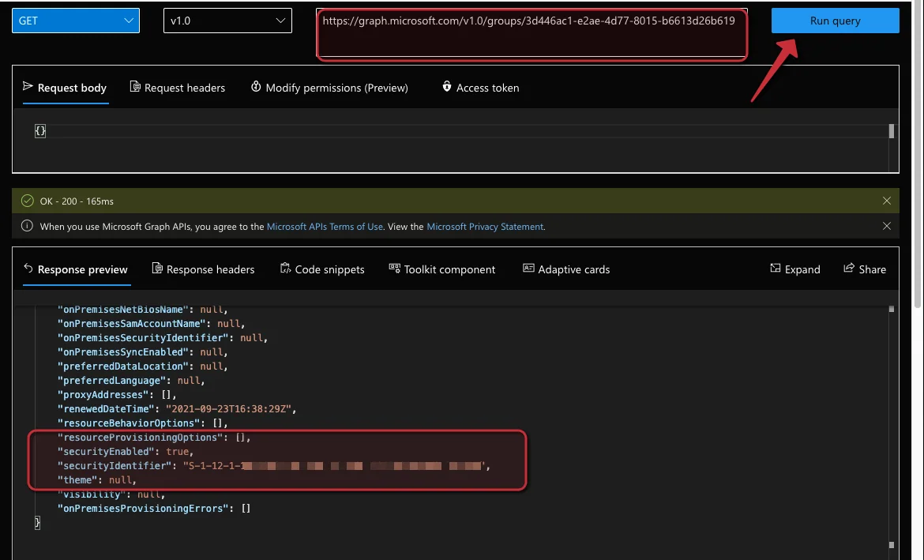Click the chevron arrow on v1.0 dropdown
Viewport: 924px width, 560px height.
pos(280,21)
